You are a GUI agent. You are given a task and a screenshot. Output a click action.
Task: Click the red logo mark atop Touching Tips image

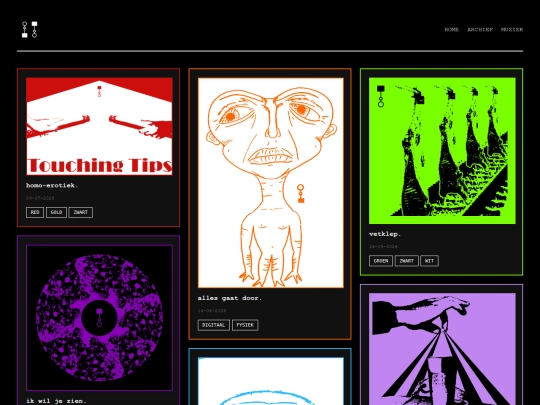coord(99,91)
